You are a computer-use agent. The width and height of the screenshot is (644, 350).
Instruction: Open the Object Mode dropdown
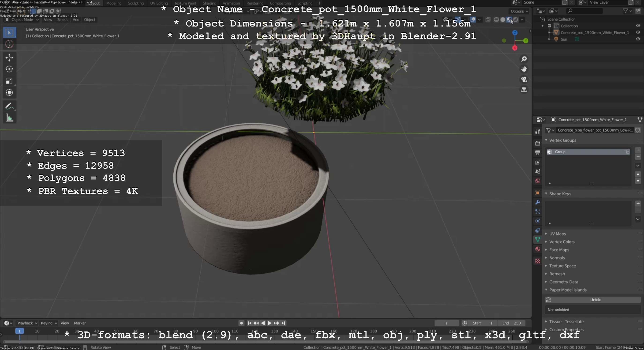(22, 19)
